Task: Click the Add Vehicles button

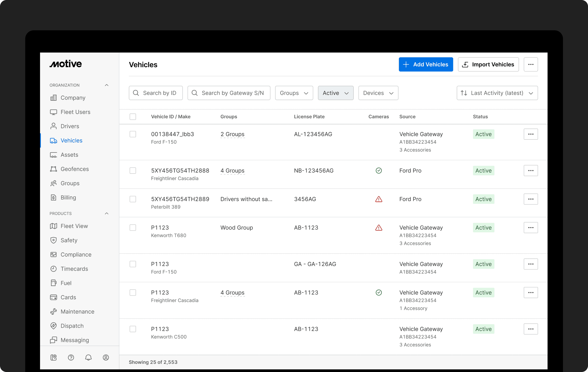Action: 426,64
